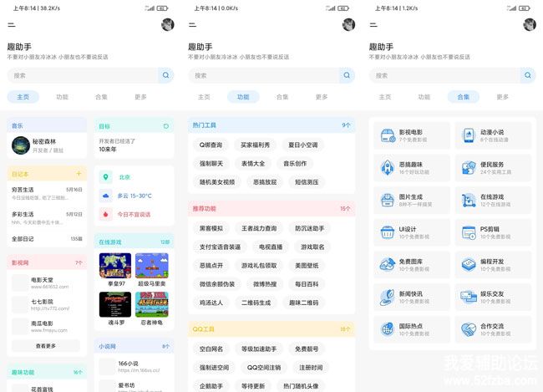
Task: Click search field on left phone screen
Action: point(83,75)
